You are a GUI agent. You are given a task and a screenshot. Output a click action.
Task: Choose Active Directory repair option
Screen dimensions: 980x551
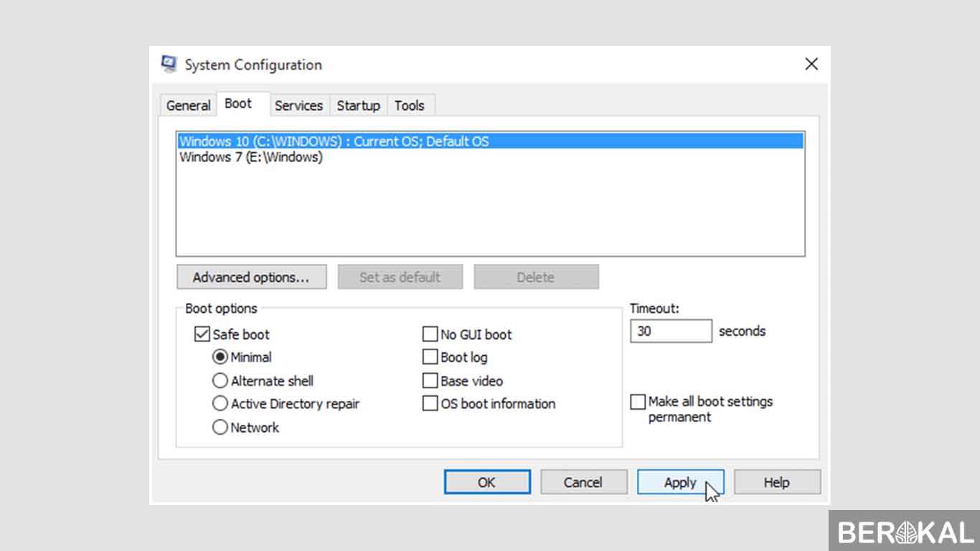click(x=220, y=404)
